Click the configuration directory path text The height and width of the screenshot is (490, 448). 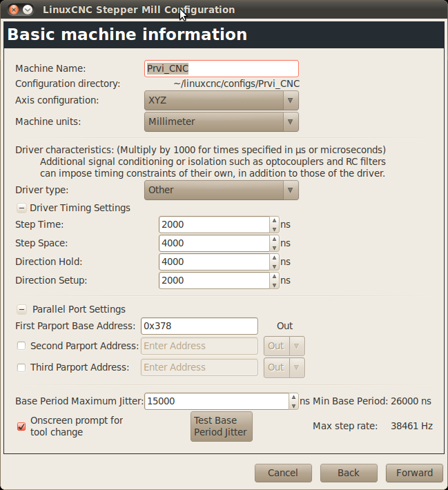(237, 84)
